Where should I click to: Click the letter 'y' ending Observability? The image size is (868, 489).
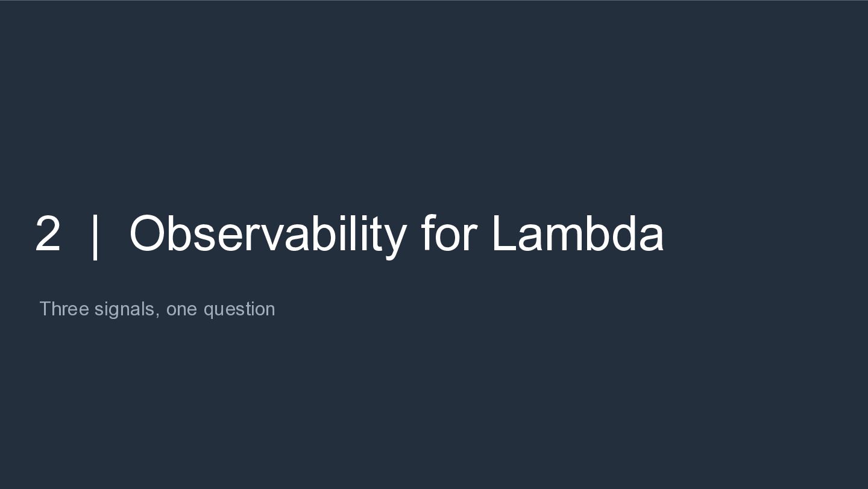click(x=395, y=240)
